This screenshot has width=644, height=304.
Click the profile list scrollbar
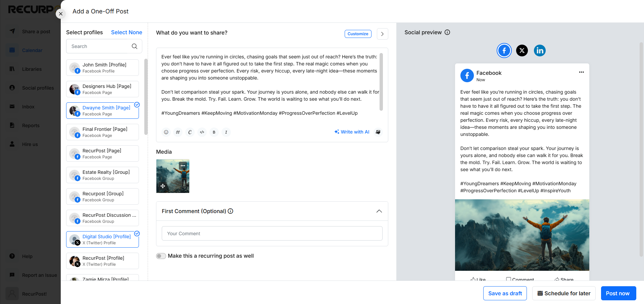click(x=146, y=97)
